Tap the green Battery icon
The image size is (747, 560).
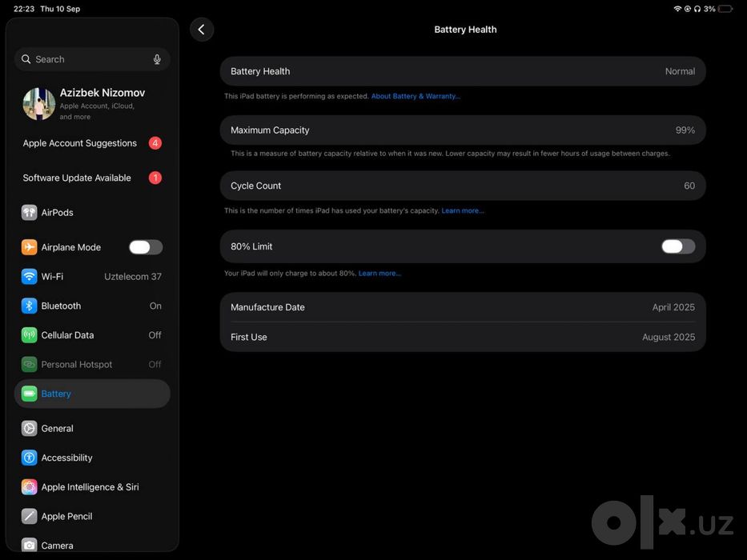29,394
